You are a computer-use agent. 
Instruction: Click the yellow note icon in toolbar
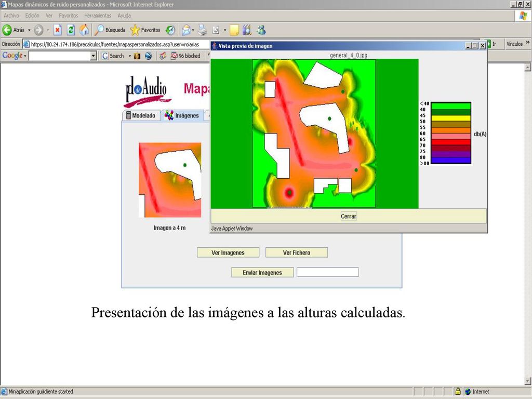tap(234, 30)
